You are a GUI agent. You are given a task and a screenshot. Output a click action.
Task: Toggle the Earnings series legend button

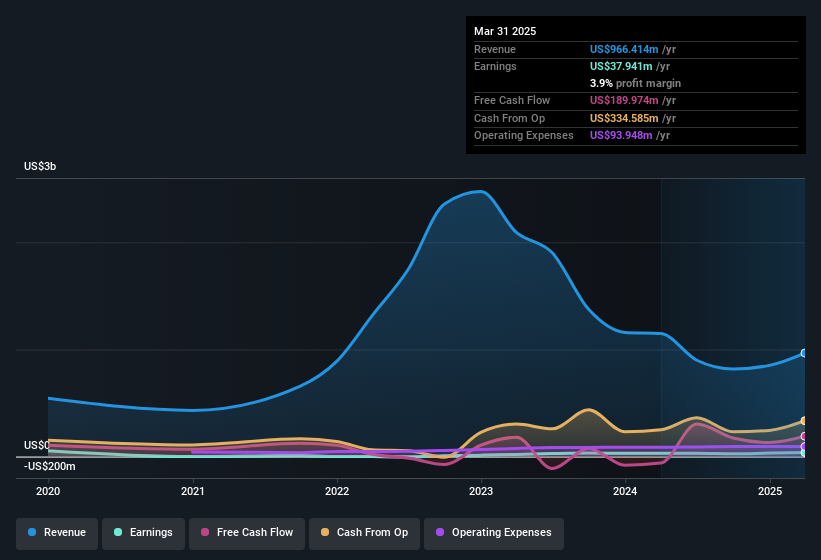[x=143, y=533]
